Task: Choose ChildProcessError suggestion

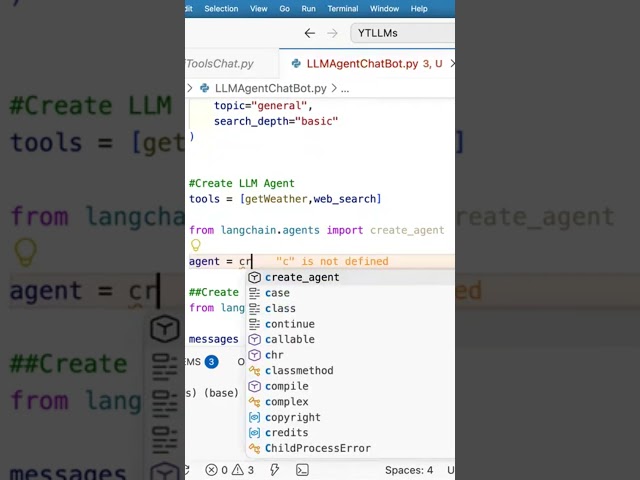Action: 351,448
